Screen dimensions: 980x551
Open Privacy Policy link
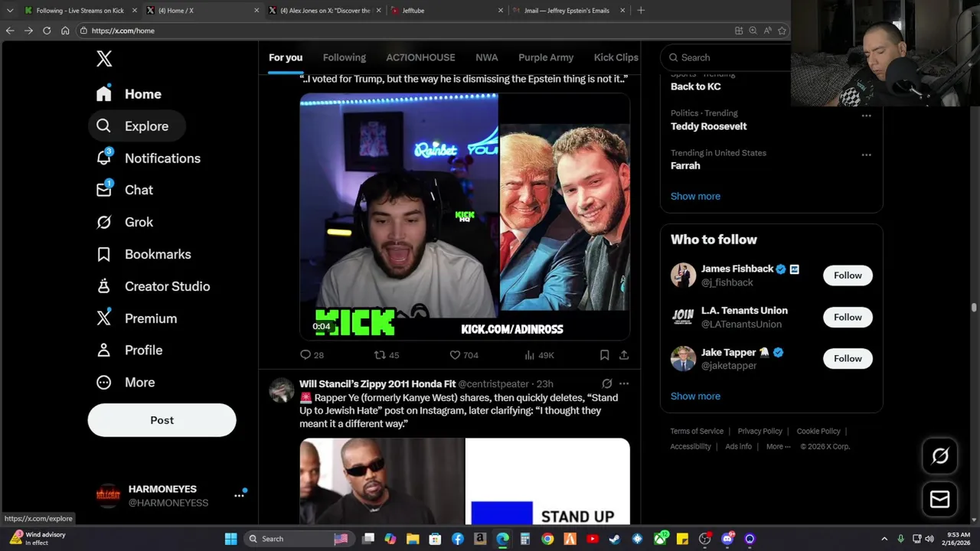759,431
